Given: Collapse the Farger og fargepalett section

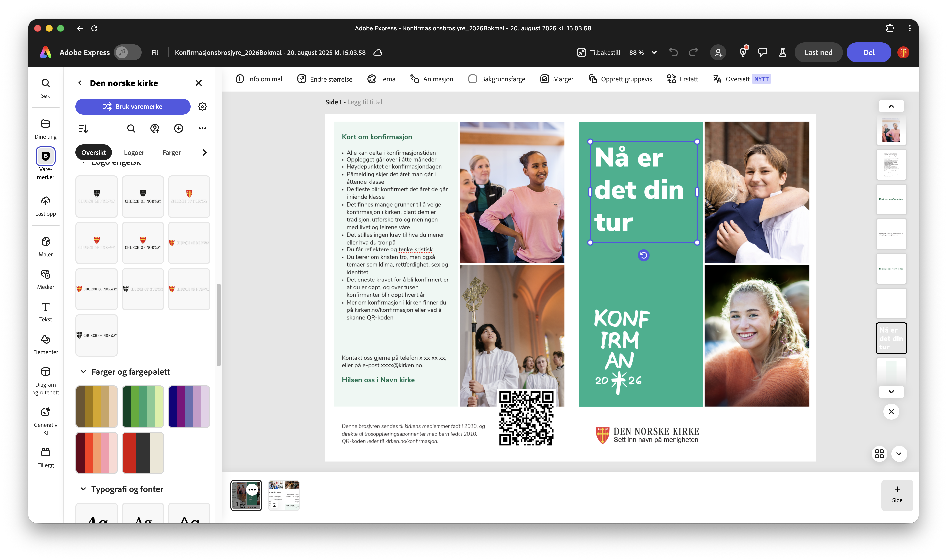Looking at the screenshot, I should click(x=83, y=371).
